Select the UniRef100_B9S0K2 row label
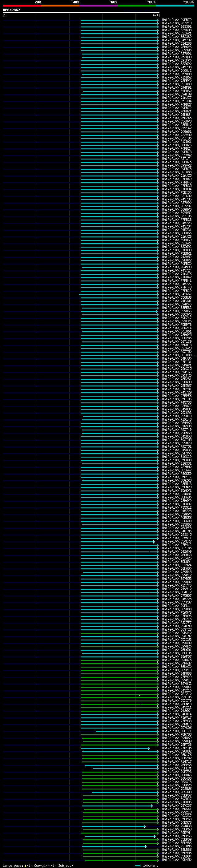 pos(177,165)
